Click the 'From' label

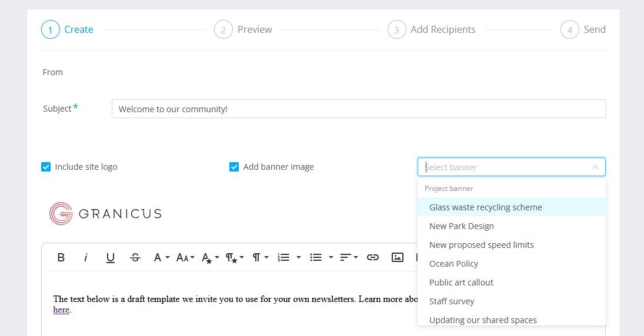coord(52,72)
